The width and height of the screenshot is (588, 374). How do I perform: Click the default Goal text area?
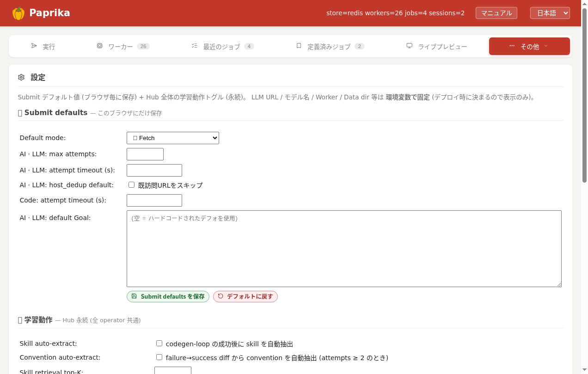point(344,249)
